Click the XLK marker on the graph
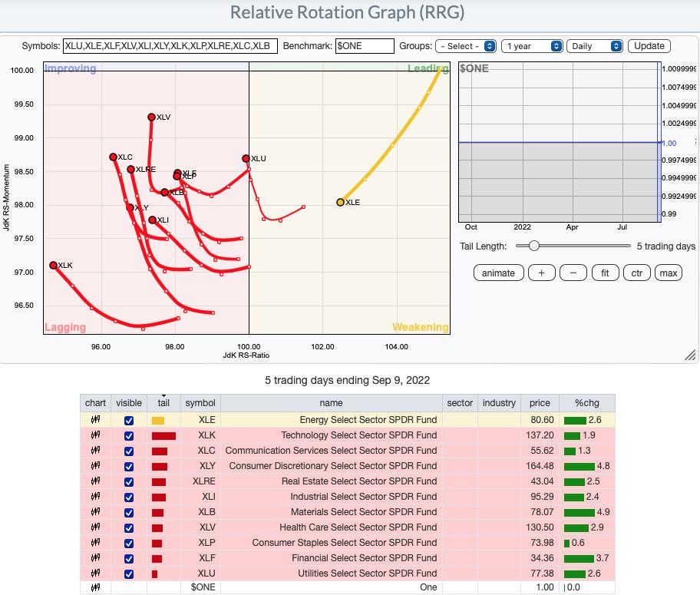Screen dimensions: 700x595 (53, 266)
